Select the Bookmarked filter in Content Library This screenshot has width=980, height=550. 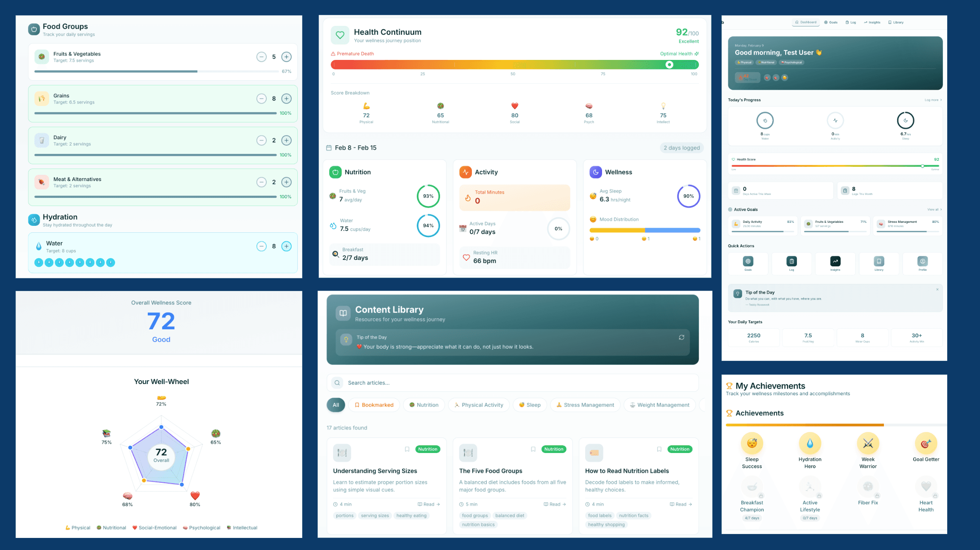pyautogui.click(x=374, y=405)
